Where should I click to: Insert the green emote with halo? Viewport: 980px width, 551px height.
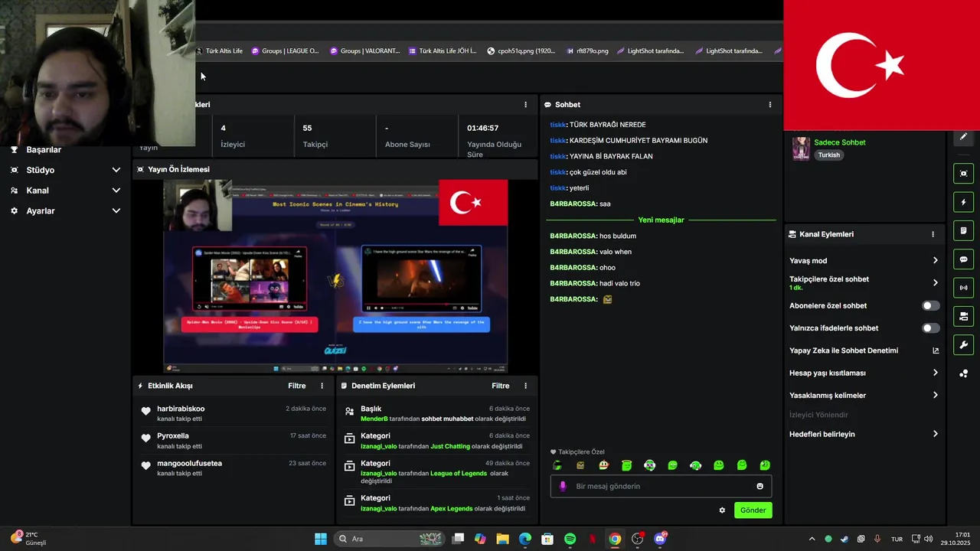click(x=626, y=465)
